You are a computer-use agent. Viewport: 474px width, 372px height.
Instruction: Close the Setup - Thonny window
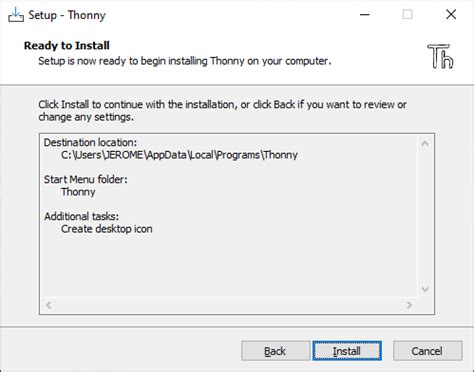pos(451,15)
